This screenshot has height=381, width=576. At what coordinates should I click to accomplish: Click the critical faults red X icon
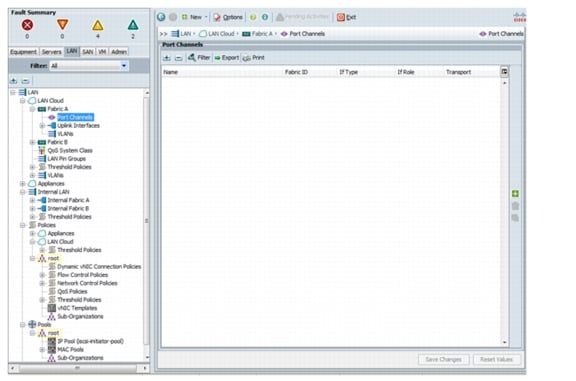pos(27,25)
